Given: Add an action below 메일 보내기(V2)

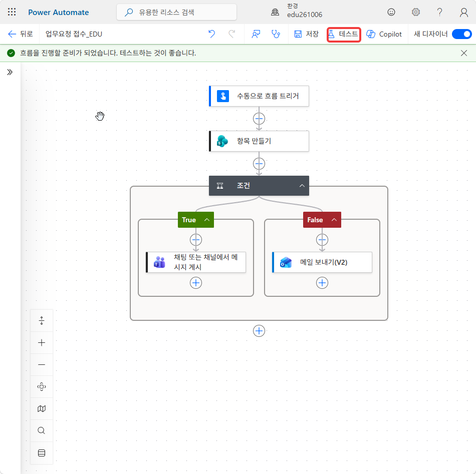Looking at the screenshot, I should 322,283.
